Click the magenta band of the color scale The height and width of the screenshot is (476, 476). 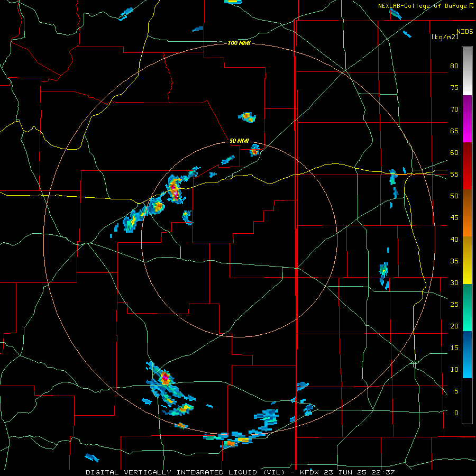tap(467, 119)
